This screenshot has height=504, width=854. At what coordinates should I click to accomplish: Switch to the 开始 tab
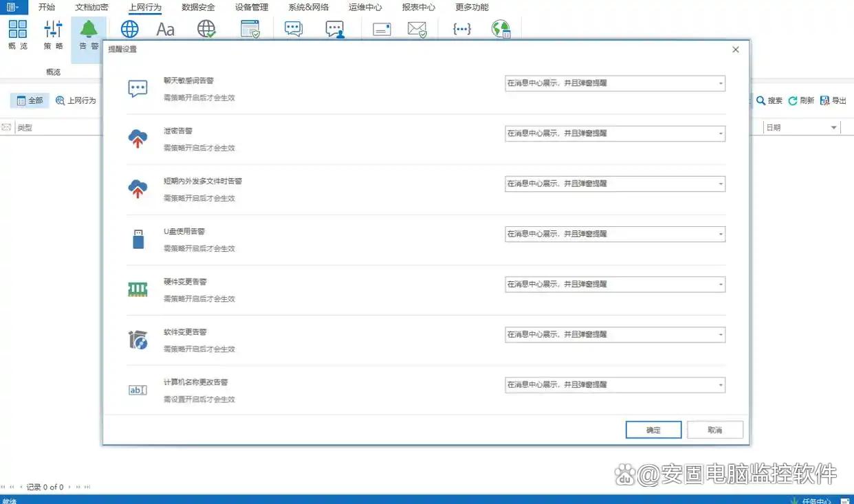tap(47, 8)
